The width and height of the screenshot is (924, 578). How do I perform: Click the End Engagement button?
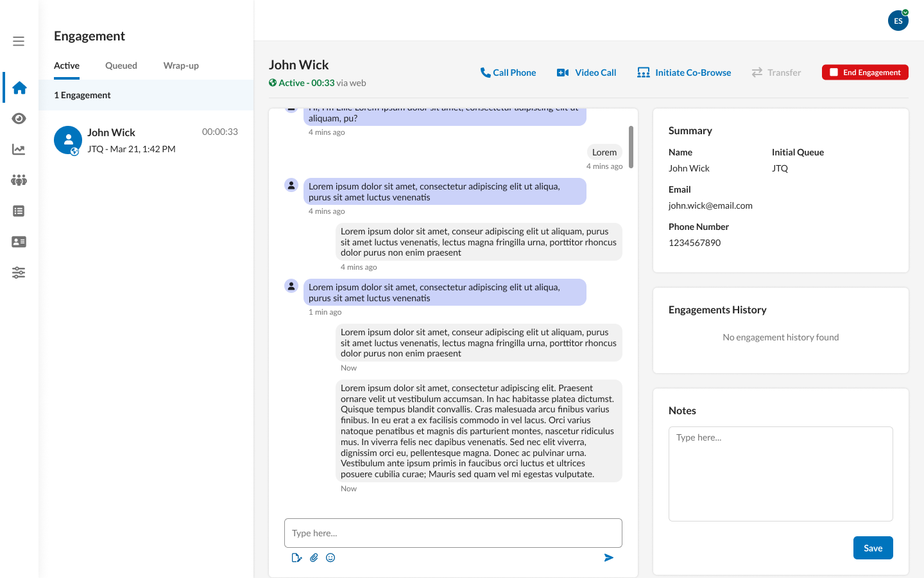tap(865, 73)
